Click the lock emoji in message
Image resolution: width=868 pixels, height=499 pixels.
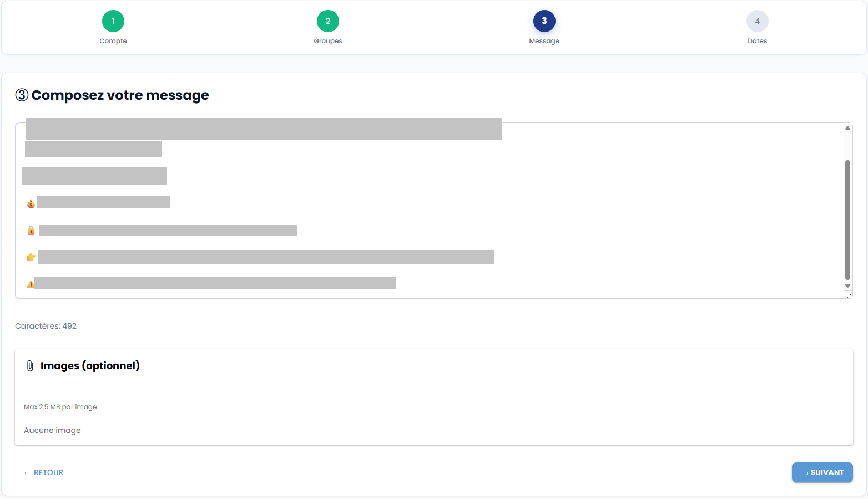tap(31, 230)
